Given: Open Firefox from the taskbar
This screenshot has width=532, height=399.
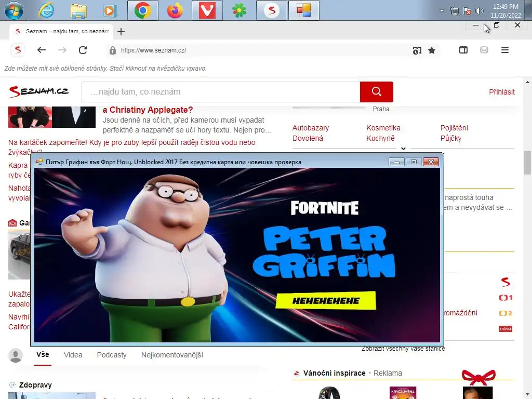Looking at the screenshot, I should click(x=175, y=10).
